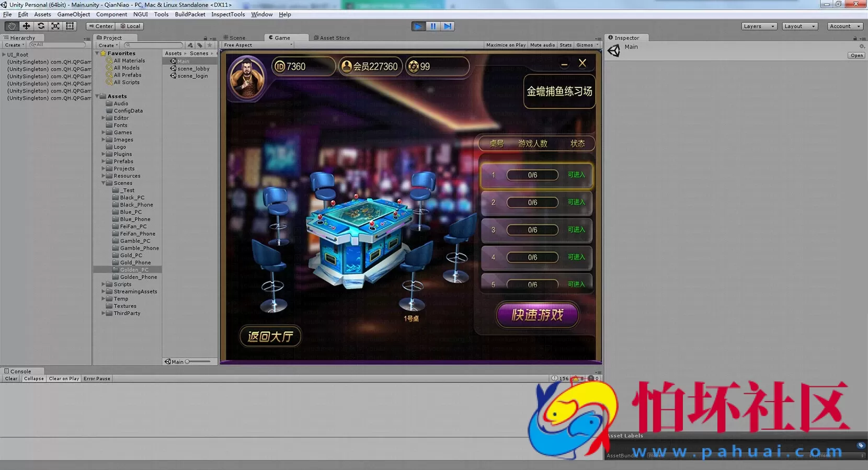This screenshot has width=868, height=470.
Task: Save search star icon in Project
Action: [x=210, y=45]
